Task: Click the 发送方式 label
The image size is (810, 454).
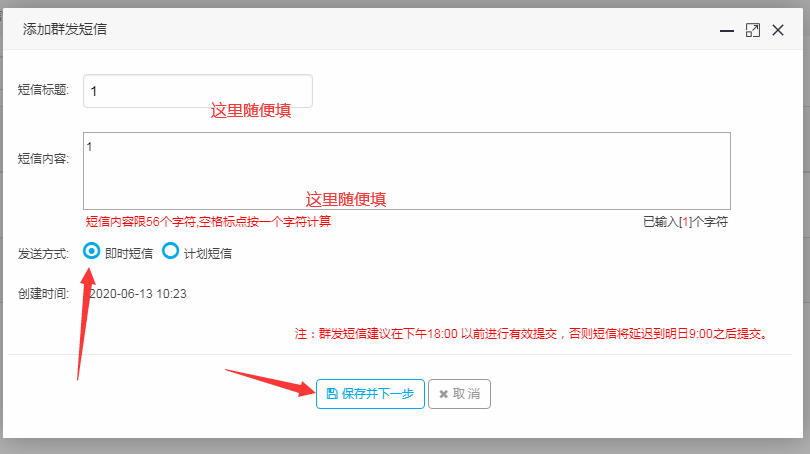Action: (x=43, y=254)
